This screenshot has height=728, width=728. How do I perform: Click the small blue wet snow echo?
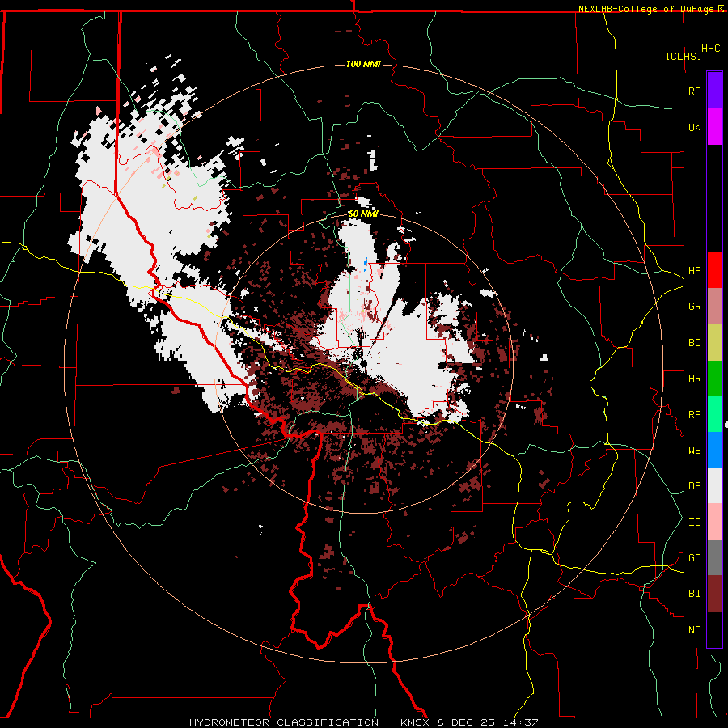366,263
